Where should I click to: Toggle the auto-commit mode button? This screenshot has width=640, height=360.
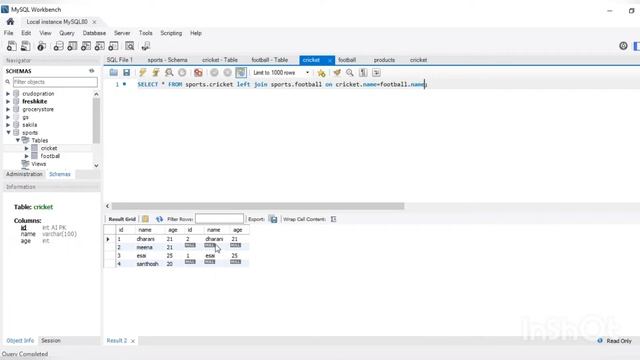pos(241,73)
